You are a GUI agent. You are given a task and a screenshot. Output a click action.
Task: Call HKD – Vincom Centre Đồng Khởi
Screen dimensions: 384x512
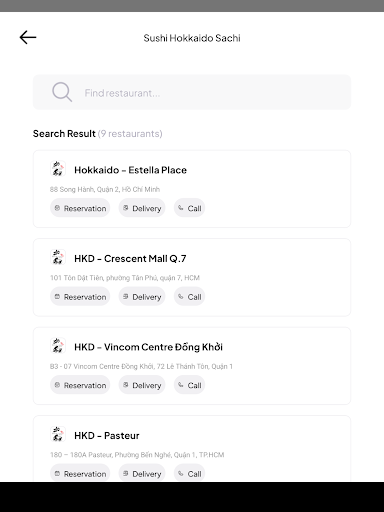(189, 385)
